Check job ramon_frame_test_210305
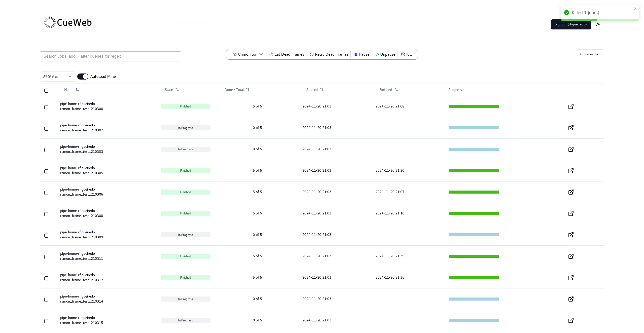This screenshot has height=333, width=644. (x=46, y=171)
